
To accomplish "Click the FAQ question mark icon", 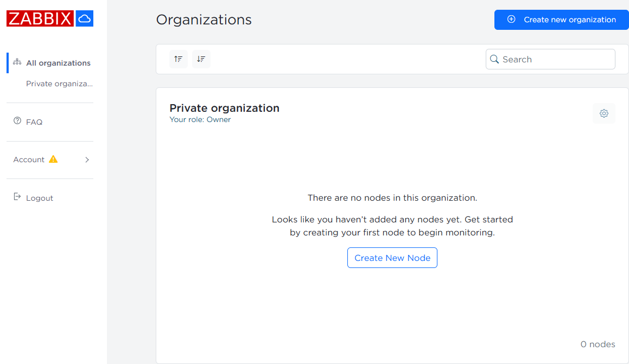I will point(17,121).
